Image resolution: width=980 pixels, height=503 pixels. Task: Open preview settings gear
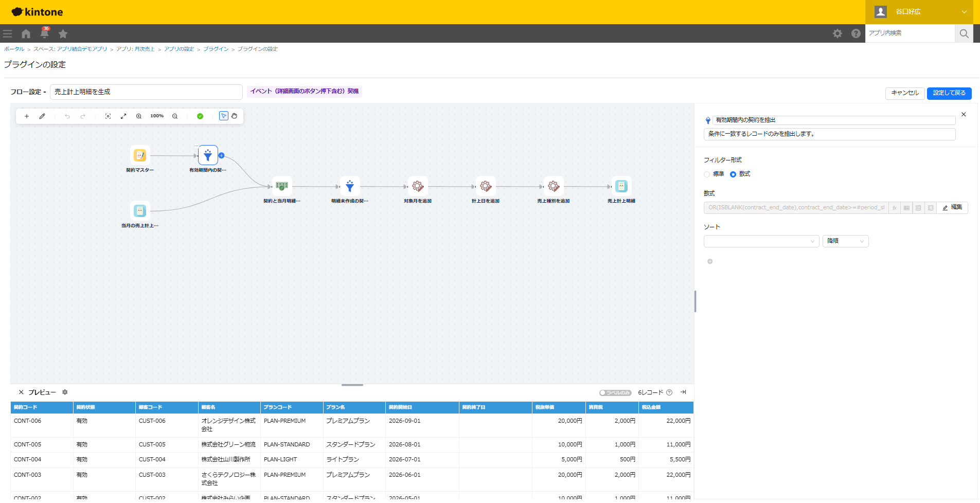(x=65, y=392)
